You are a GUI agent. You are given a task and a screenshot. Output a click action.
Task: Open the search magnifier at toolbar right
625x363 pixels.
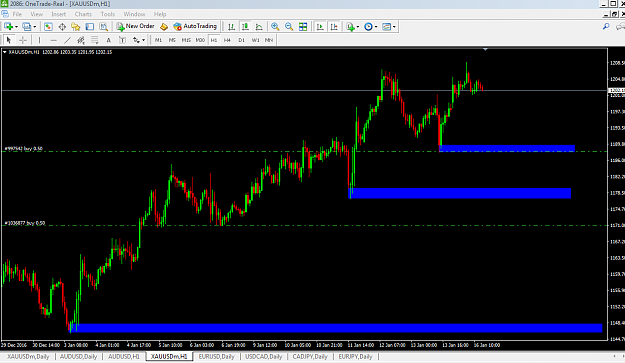(x=606, y=27)
